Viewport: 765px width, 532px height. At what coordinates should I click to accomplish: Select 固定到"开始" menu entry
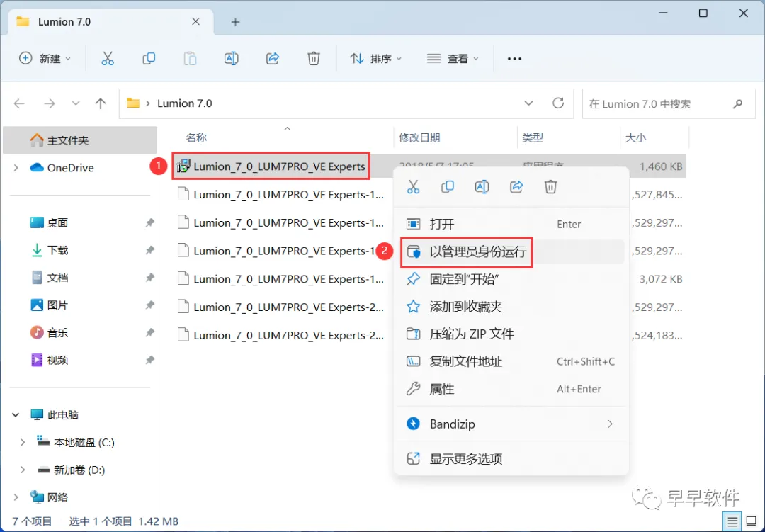tap(511, 279)
